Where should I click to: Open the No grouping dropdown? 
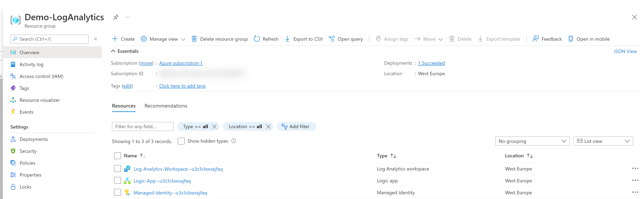point(532,141)
